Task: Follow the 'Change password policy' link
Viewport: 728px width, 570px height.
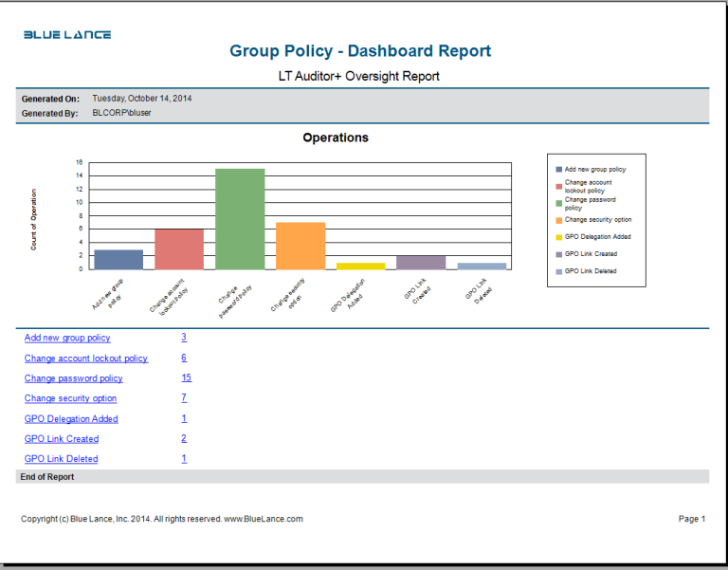Action: (x=74, y=378)
